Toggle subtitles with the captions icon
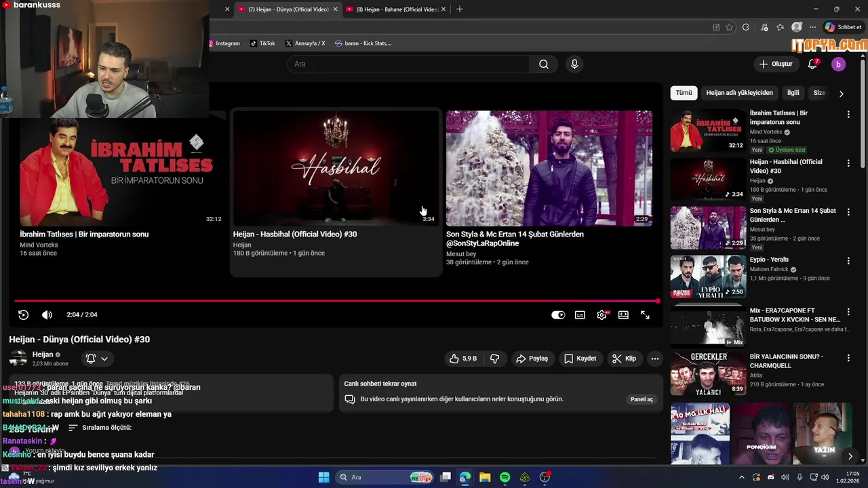This screenshot has width=868, height=488. click(580, 315)
